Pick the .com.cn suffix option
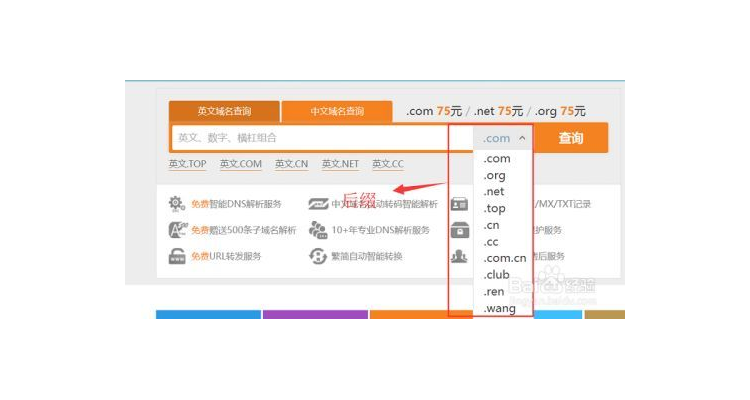The image size is (750, 400). tap(505, 258)
